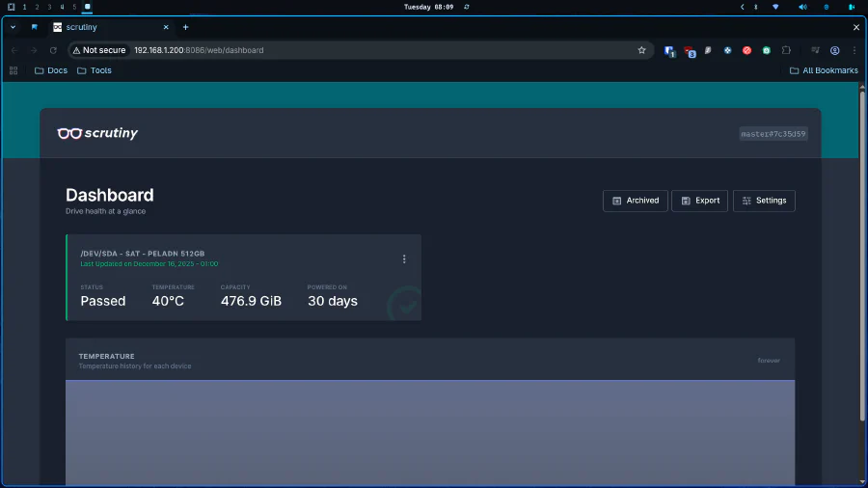868x488 pixels.
Task: Click the Export button
Action: pos(699,201)
